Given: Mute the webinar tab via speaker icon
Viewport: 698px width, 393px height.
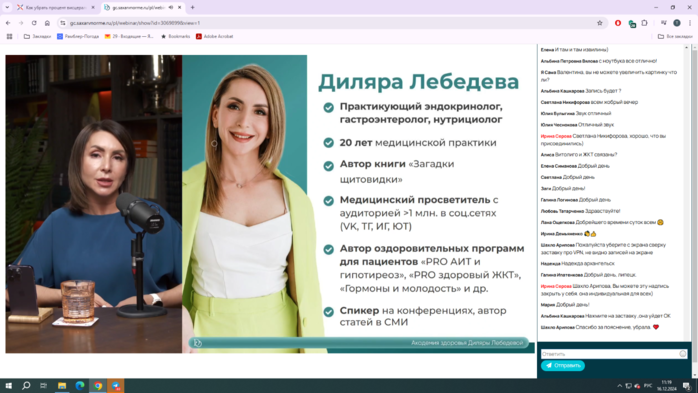Looking at the screenshot, I should coord(171,8).
